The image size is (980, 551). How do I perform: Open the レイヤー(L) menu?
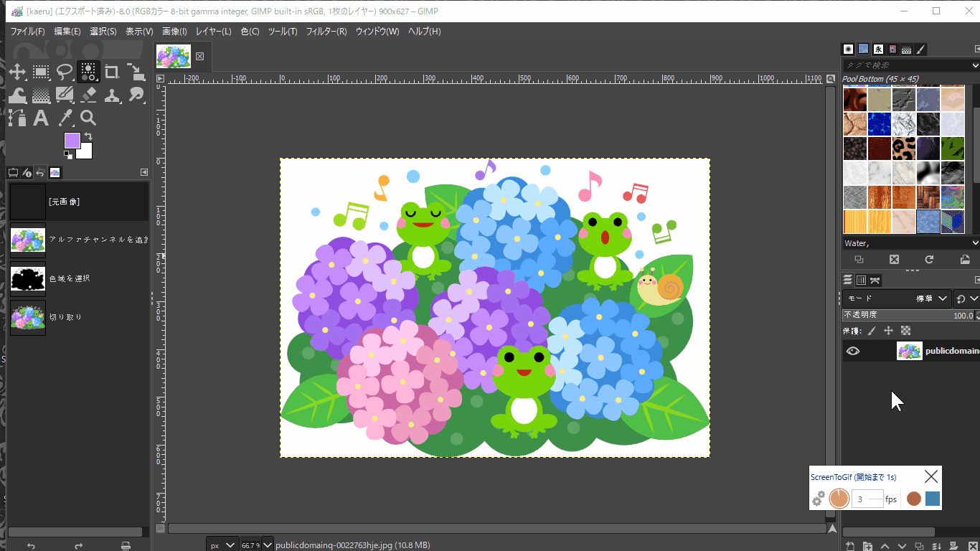(x=213, y=32)
